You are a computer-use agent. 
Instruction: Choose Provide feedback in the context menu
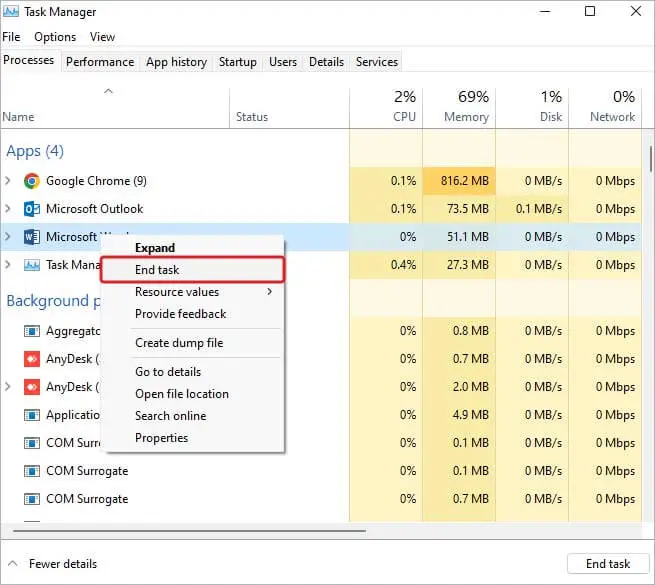click(x=193, y=314)
